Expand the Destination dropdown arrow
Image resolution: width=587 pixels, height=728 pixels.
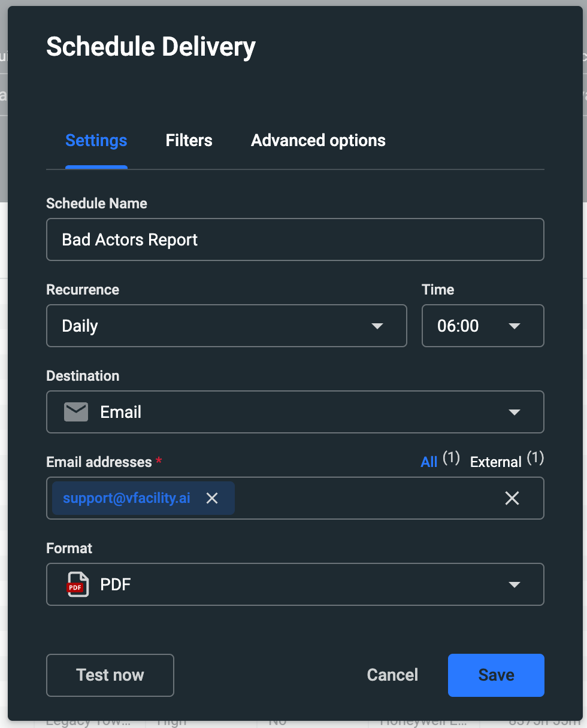tap(514, 412)
